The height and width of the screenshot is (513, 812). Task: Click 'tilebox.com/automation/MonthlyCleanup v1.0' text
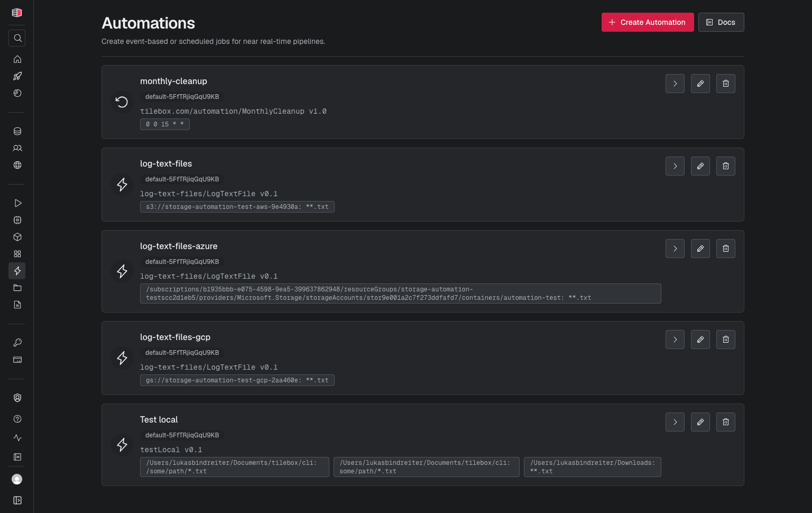233,111
